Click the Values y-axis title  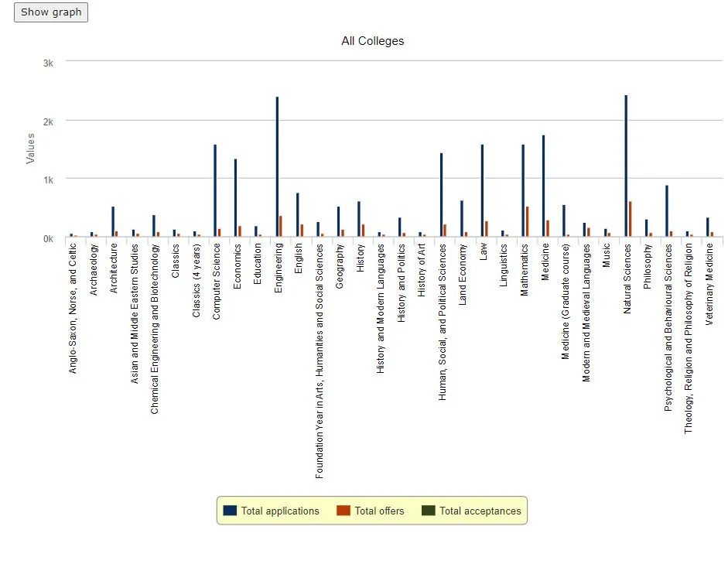(30, 149)
